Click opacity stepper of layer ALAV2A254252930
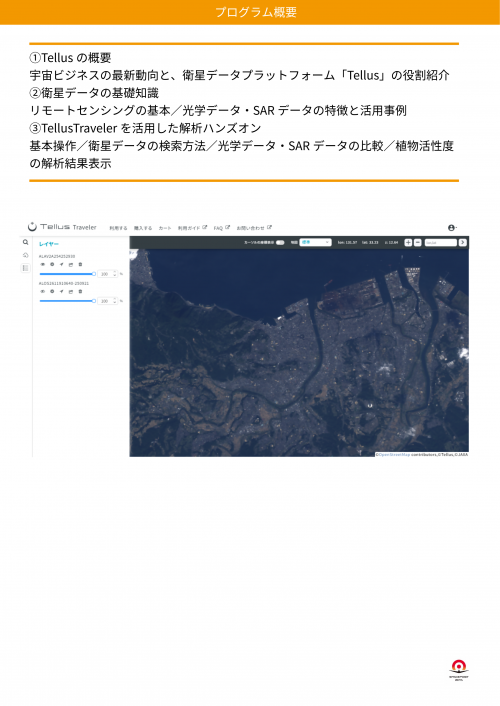Screen dimensions: 500x706 (115, 274)
